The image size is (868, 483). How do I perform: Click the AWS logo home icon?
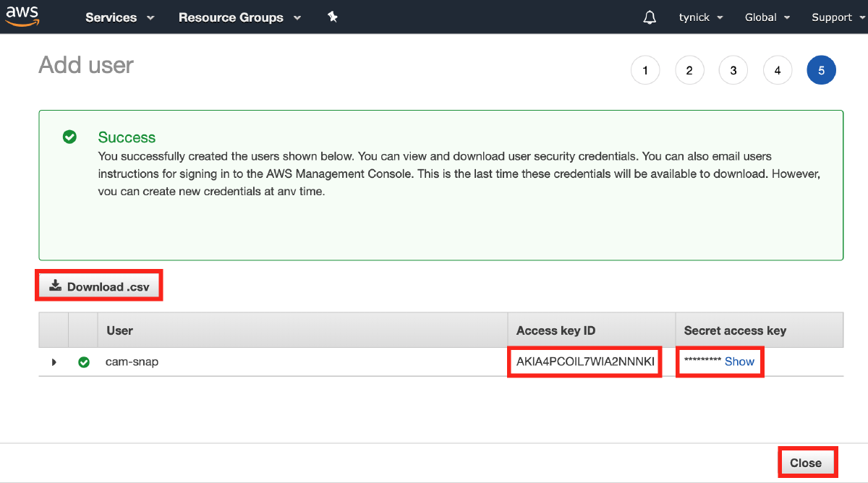[x=22, y=17]
